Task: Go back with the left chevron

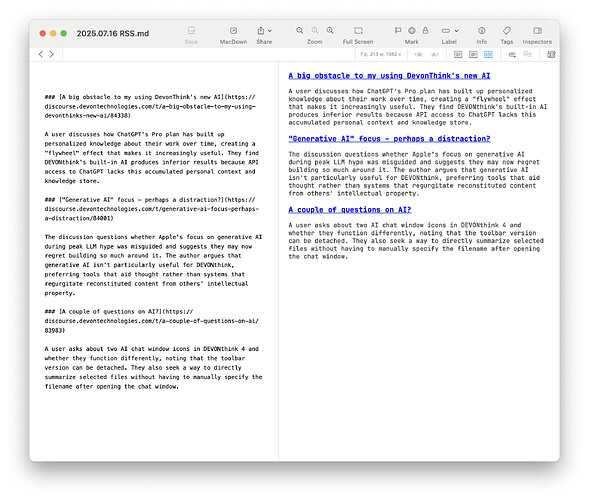Action: pyautogui.click(x=41, y=54)
